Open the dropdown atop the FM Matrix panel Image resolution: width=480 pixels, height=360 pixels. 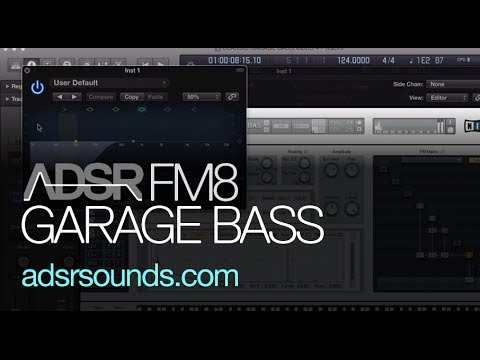tap(432, 160)
